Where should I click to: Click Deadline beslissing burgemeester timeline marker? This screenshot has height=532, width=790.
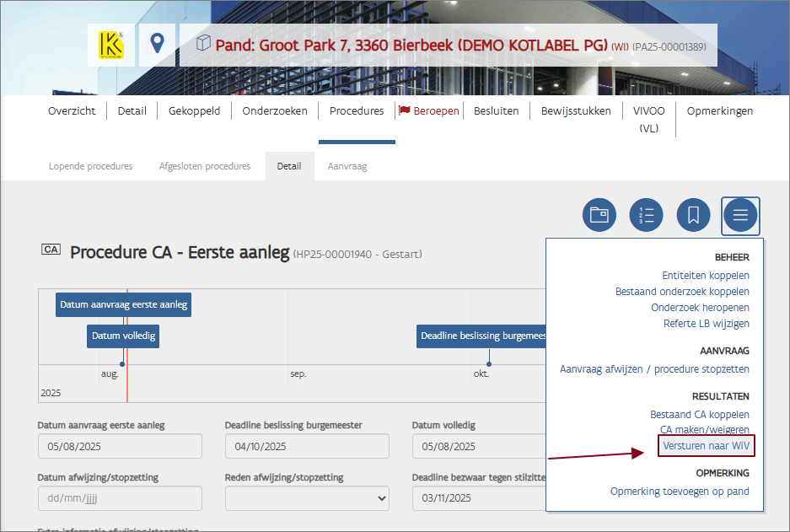pyautogui.click(x=482, y=336)
